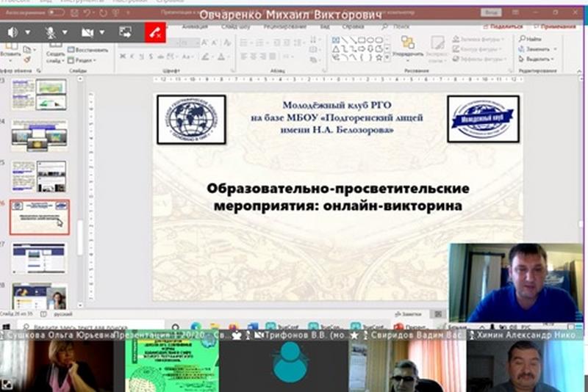
Task: Select the highlighted current slide thumbnail
Action: 40,217
